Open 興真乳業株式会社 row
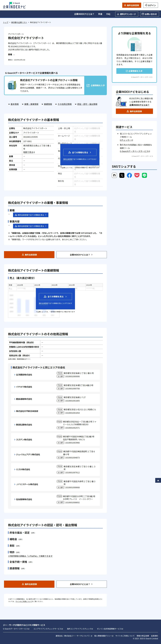 (x=55, y=424)
